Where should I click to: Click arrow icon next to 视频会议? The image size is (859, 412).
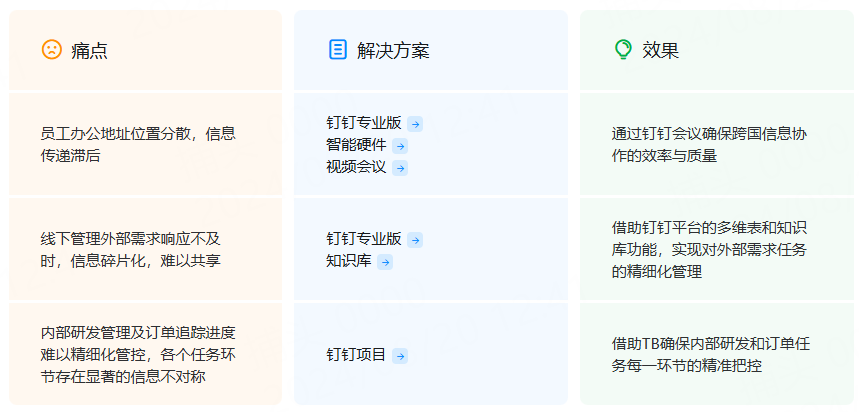(400, 168)
